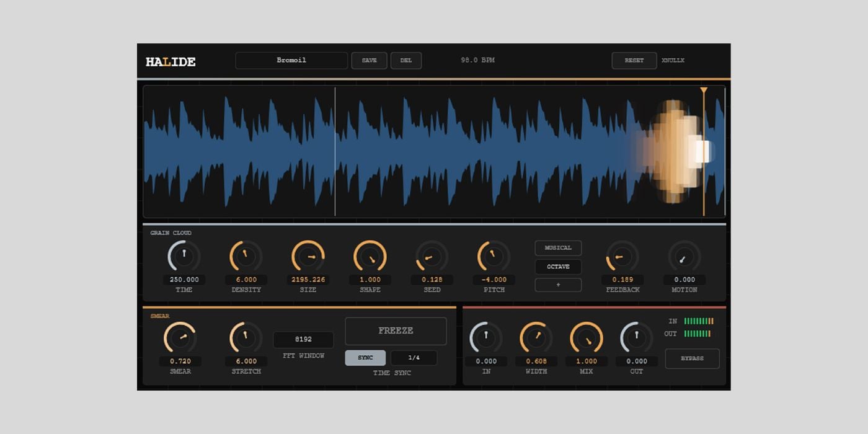Click the SMEAR section header label
The width and height of the screenshot is (868, 434).
point(160,316)
